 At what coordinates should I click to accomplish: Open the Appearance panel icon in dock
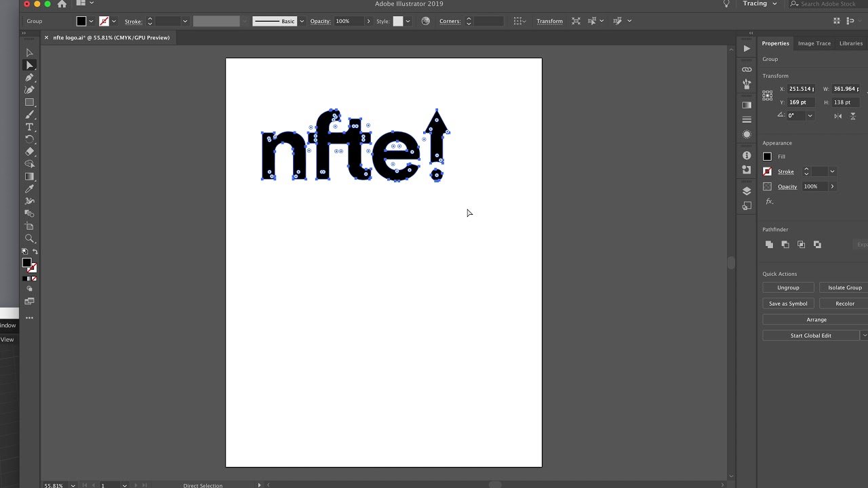click(x=747, y=134)
